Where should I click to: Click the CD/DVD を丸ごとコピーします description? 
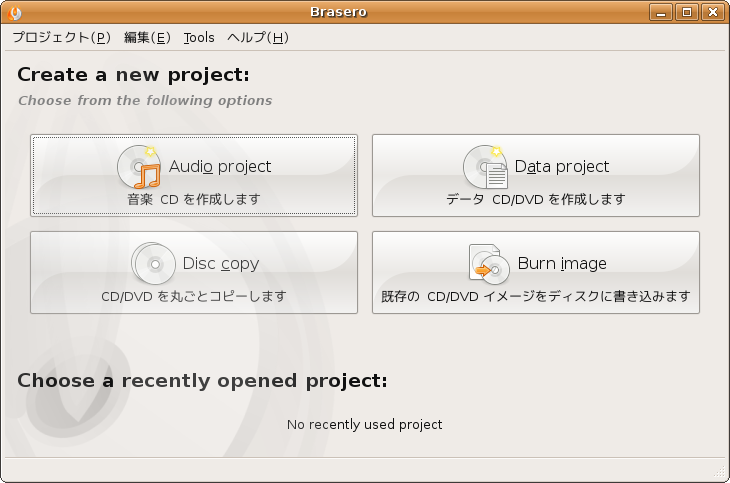point(194,296)
